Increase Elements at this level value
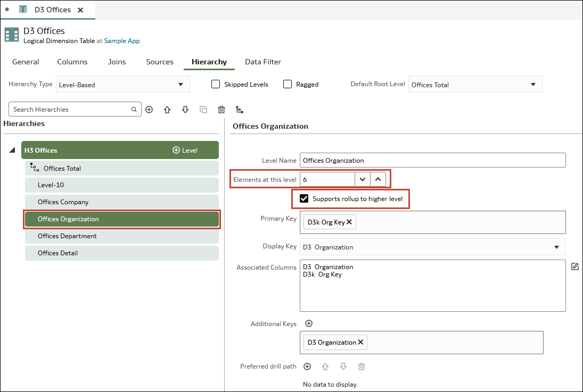 378,179
